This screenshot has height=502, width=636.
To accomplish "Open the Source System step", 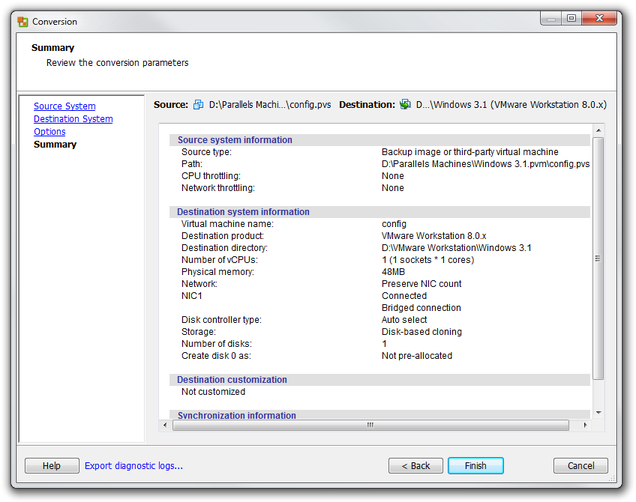I will [64, 106].
